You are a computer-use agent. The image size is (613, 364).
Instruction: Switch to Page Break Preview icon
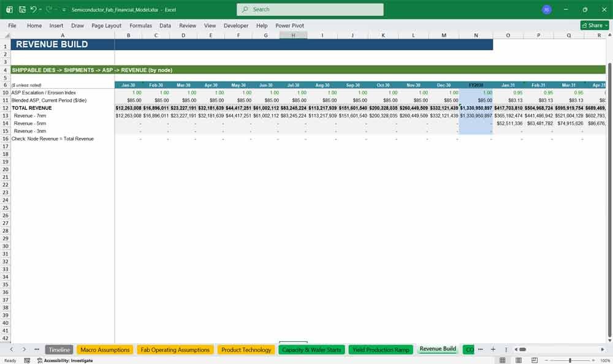[535, 360]
